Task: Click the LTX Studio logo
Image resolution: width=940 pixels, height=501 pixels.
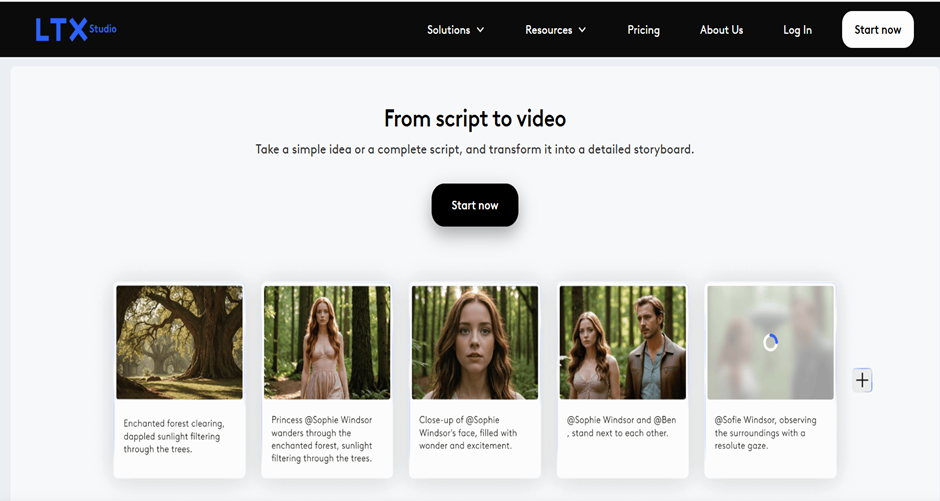Action: pyautogui.click(x=76, y=29)
